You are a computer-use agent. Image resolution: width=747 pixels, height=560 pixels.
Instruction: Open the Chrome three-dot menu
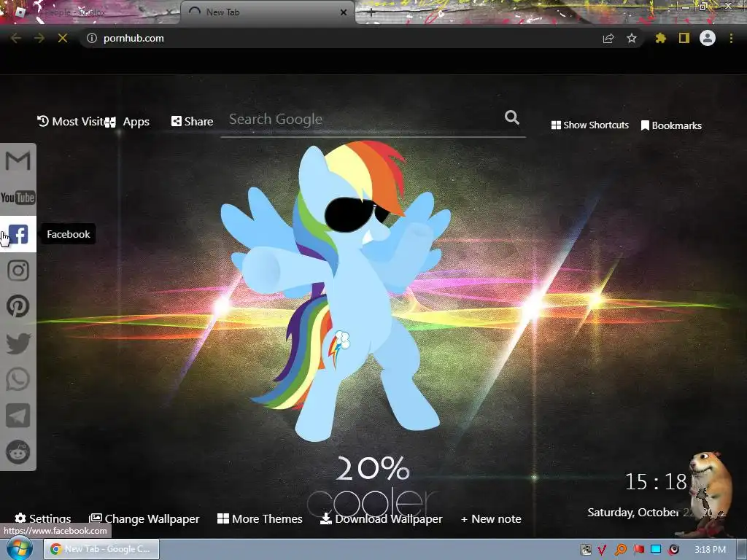[731, 38]
